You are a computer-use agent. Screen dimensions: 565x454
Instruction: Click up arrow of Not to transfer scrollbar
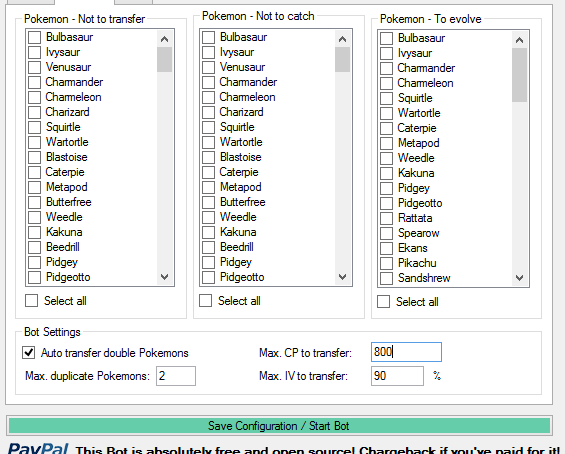click(x=164, y=39)
